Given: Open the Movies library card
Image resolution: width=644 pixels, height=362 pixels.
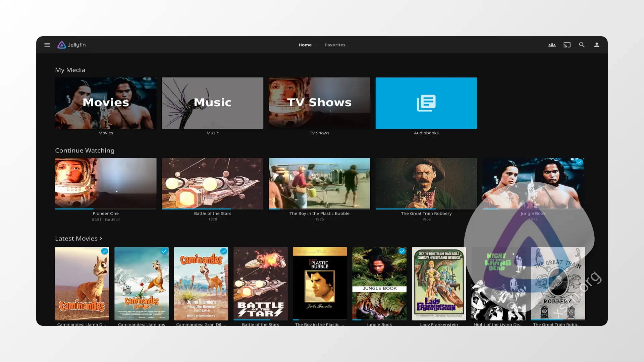Looking at the screenshot, I should coord(106,103).
